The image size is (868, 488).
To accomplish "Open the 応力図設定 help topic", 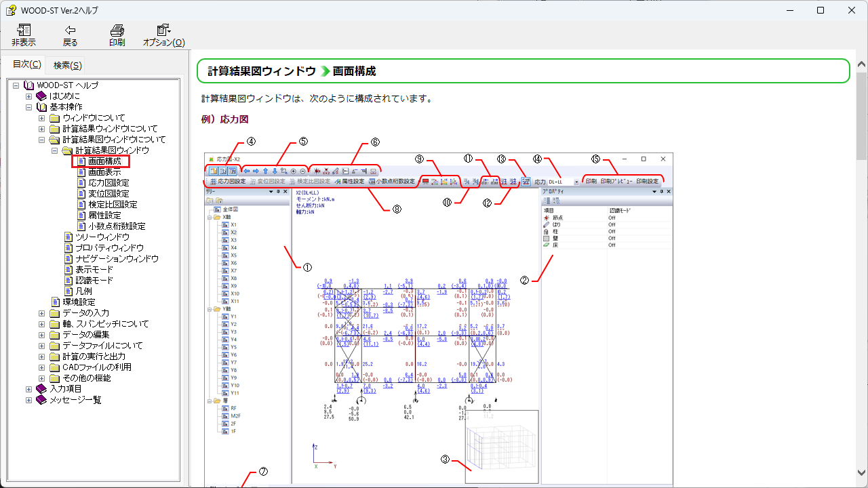I will click(108, 183).
